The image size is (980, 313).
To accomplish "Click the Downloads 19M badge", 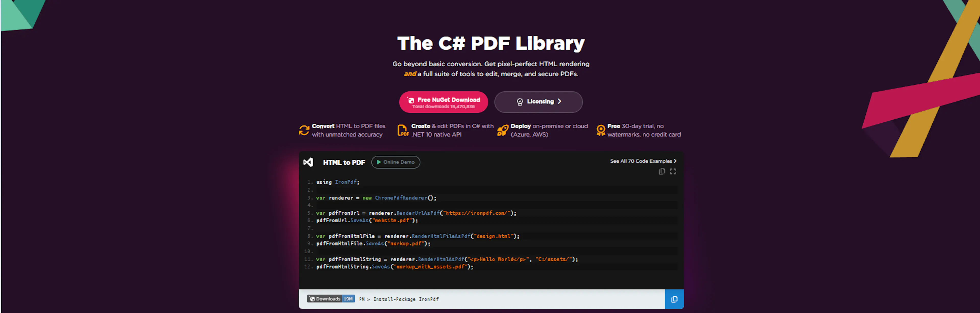I will [331, 299].
